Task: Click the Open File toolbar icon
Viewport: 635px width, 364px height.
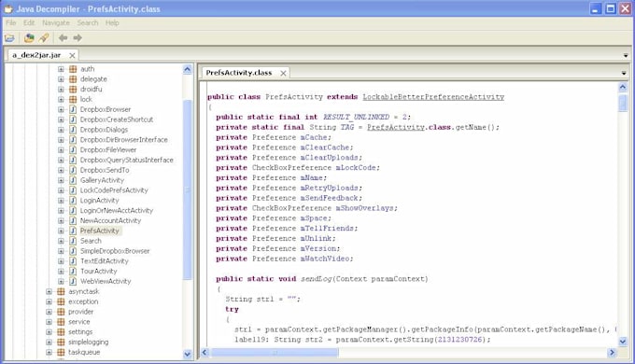Action: coord(9,38)
